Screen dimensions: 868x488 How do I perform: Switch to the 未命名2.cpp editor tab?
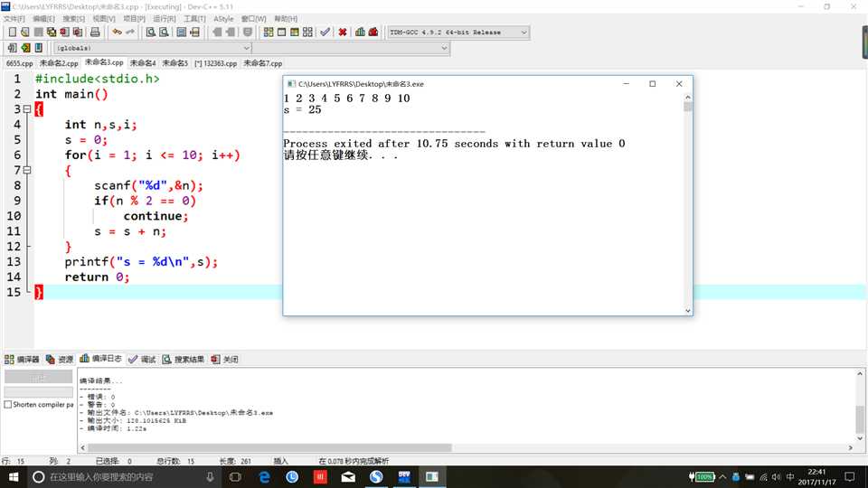pos(59,63)
